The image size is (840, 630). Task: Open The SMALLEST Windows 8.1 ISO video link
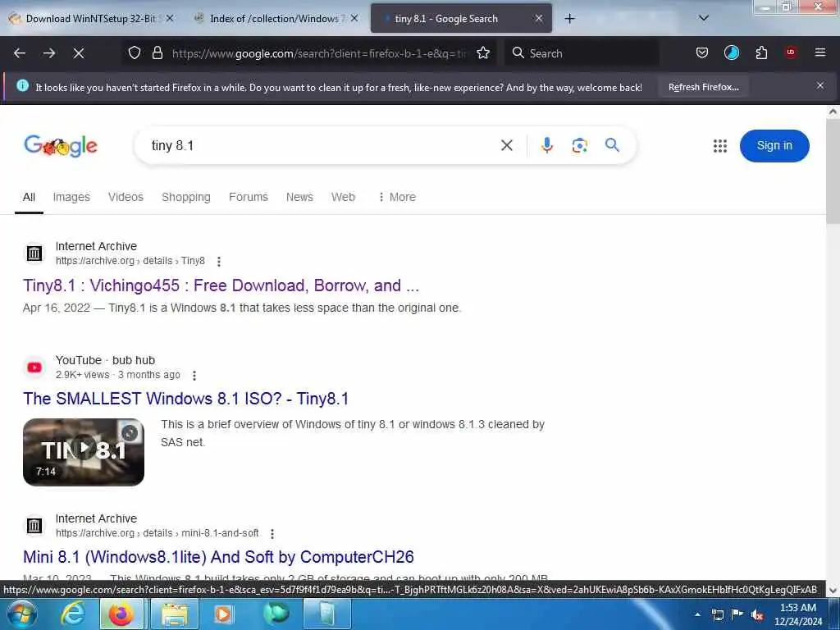(185, 399)
